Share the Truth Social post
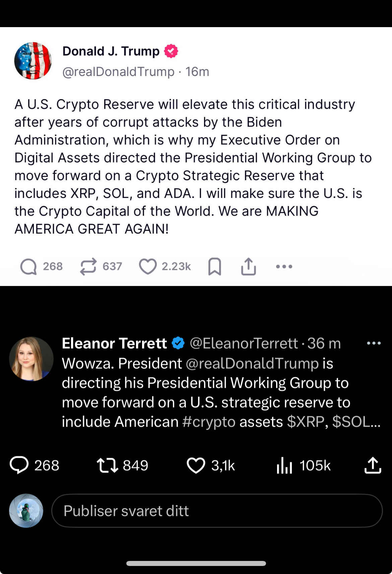392x574 pixels. pos(248,267)
